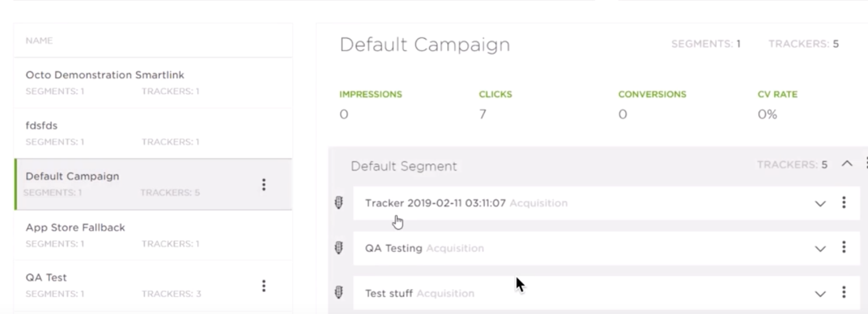Click drag handle icon beside Test stuff
868x314 pixels.
339,293
